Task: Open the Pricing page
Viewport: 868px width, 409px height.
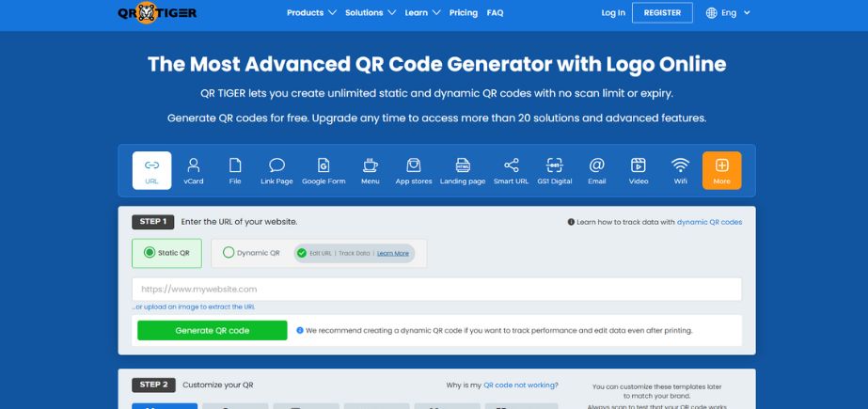Action: (x=464, y=13)
